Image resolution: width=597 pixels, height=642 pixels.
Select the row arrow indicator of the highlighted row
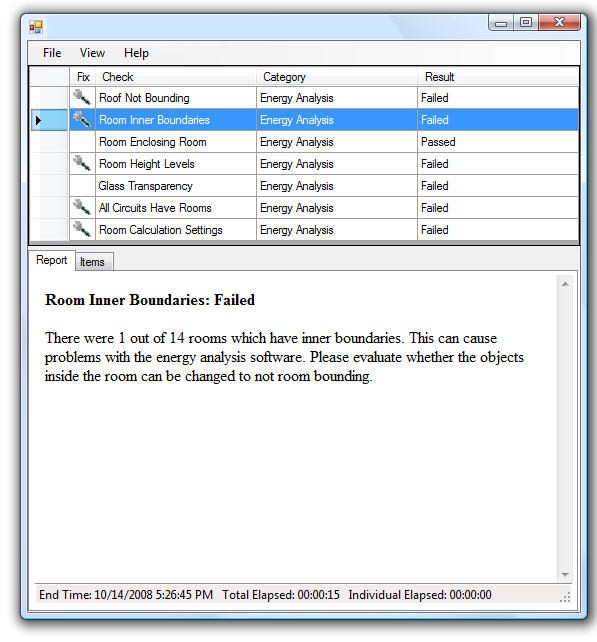(38, 120)
